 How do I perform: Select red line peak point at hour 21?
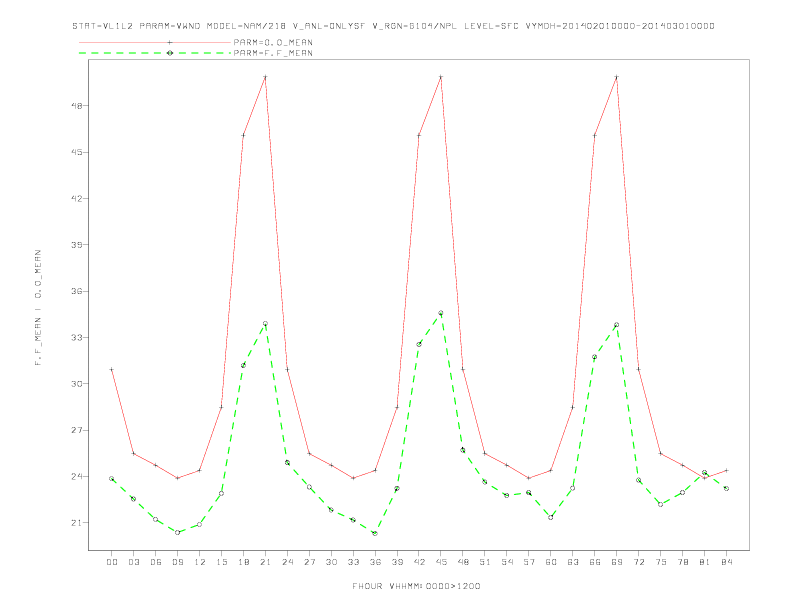(265, 77)
